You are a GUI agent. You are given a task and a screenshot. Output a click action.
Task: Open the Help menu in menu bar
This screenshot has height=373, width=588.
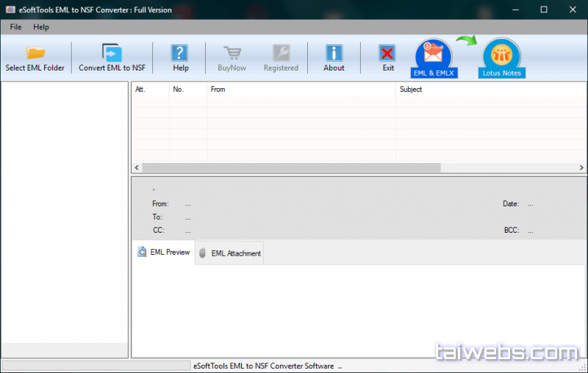(x=41, y=26)
